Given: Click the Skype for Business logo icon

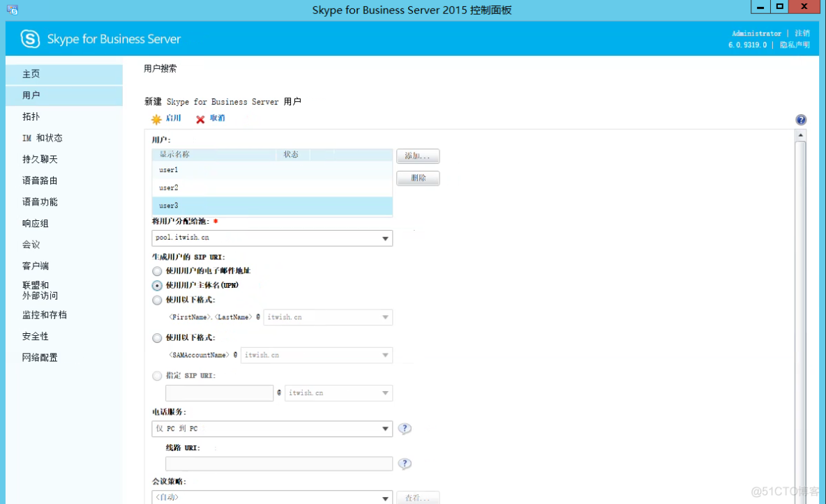Looking at the screenshot, I should click(30, 38).
